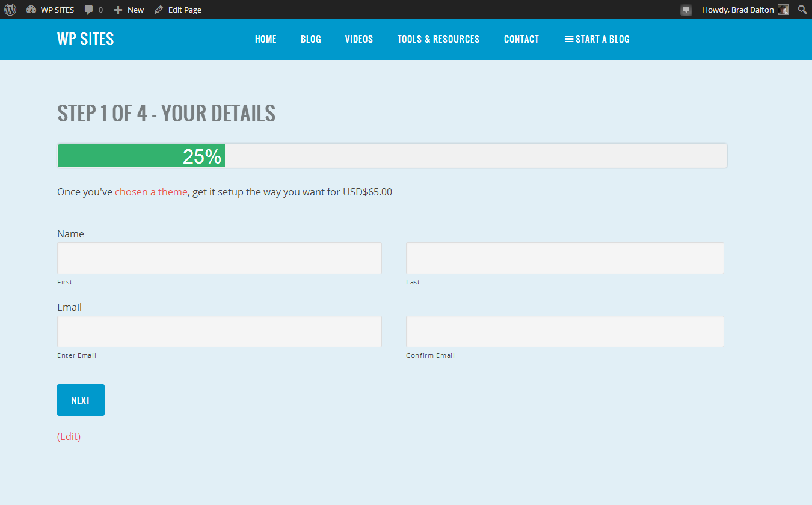The image size is (812, 505).
Task: Click the hamburger Start a Blog menu
Action: pyautogui.click(x=597, y=39)
